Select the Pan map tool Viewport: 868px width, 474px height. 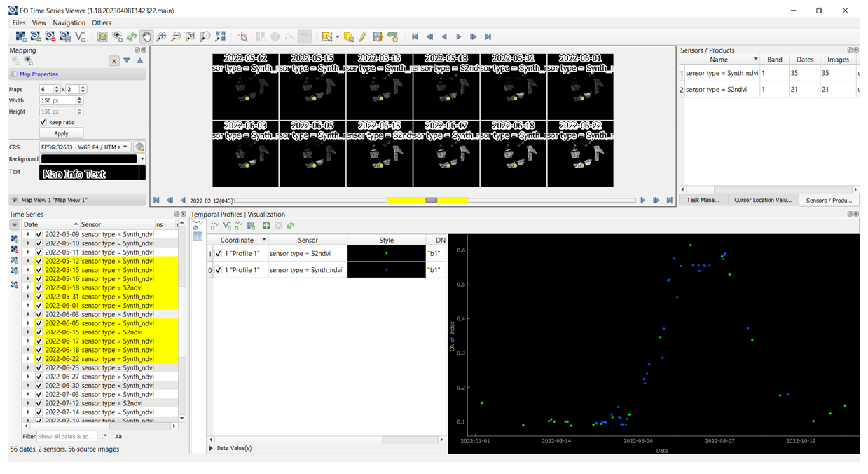(148, 36)
